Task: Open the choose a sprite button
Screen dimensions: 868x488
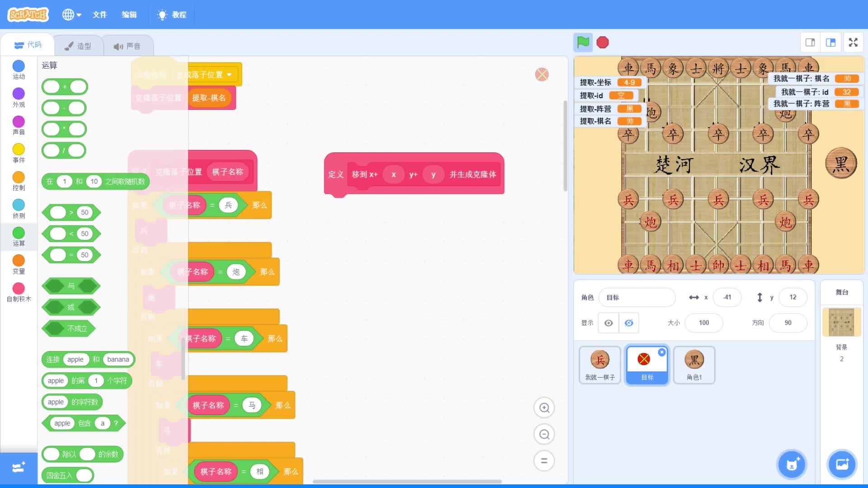Action: click(x=792, y=465)
